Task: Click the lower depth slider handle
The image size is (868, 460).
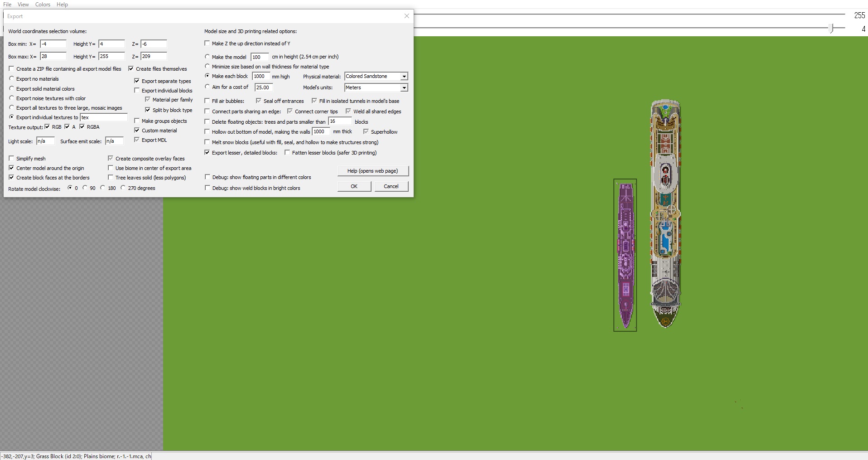Action: pos(831,29)
